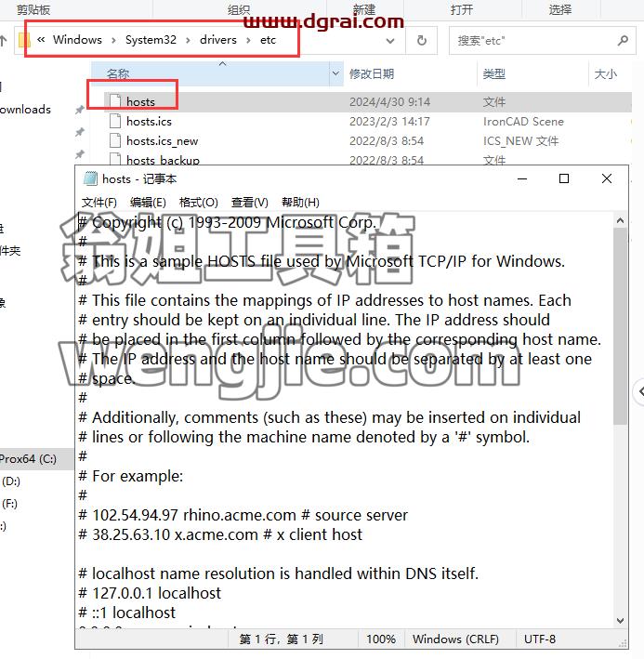Expand the 名称 column filter dropdown
The width and height of the screenshot is (644, 659).
click(x=335, y=73)
